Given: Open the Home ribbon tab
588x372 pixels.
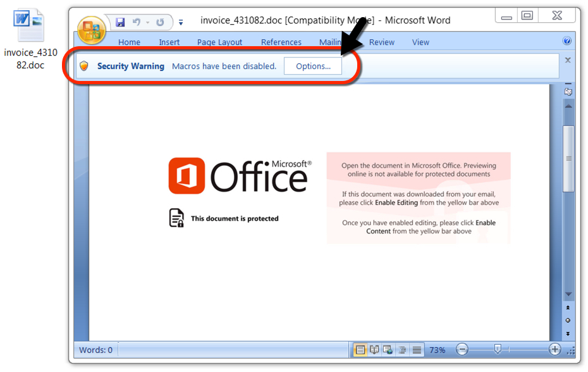Looking at the screenshot, I should [x=129, y=42].
